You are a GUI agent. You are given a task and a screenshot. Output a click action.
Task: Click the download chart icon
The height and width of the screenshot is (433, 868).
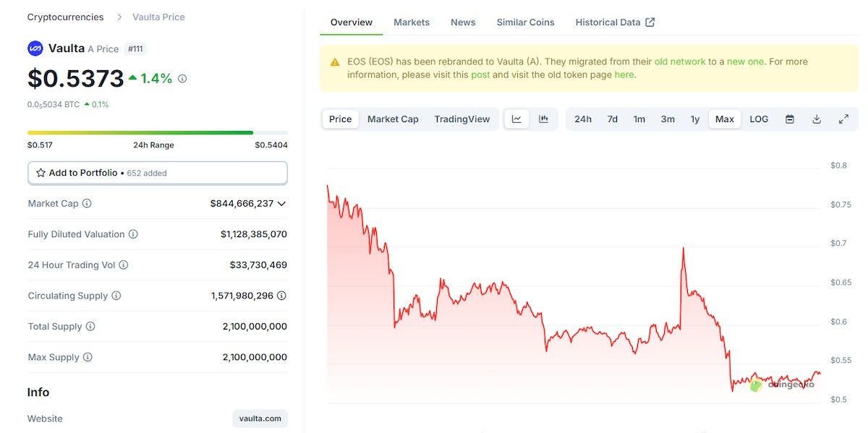point(816,119)
